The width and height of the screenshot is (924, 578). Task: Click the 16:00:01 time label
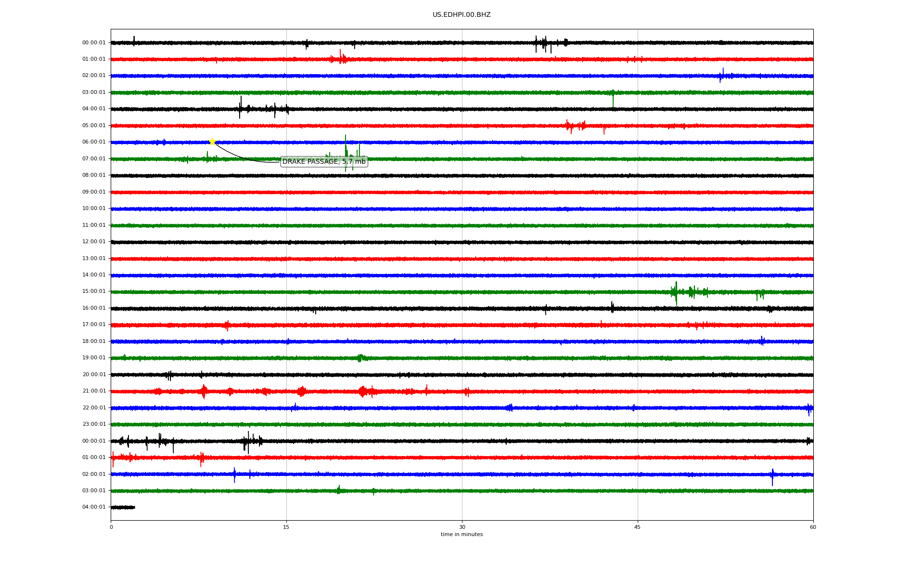coord(94,308)
